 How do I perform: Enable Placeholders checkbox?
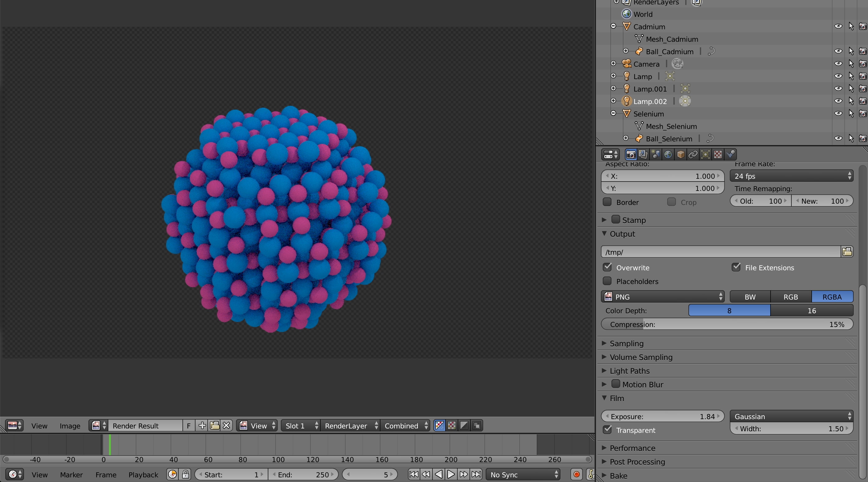(607, 281)
